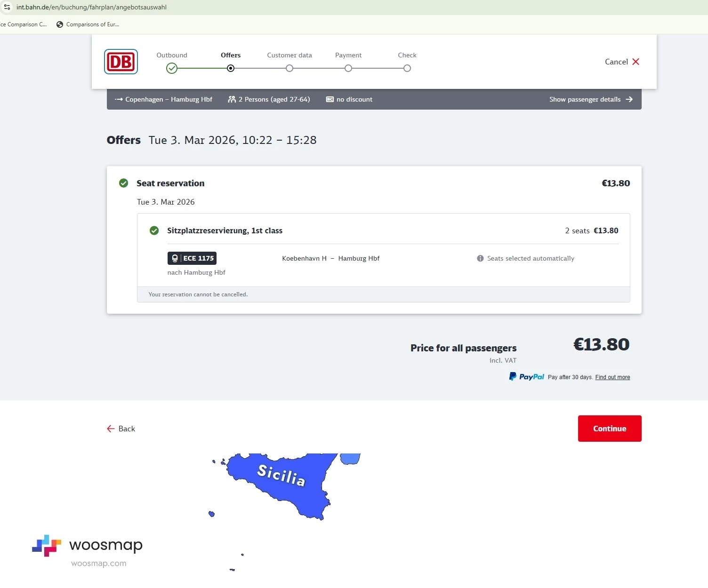Open the Find out more link
708x588 pixels.
click(612, 377)
